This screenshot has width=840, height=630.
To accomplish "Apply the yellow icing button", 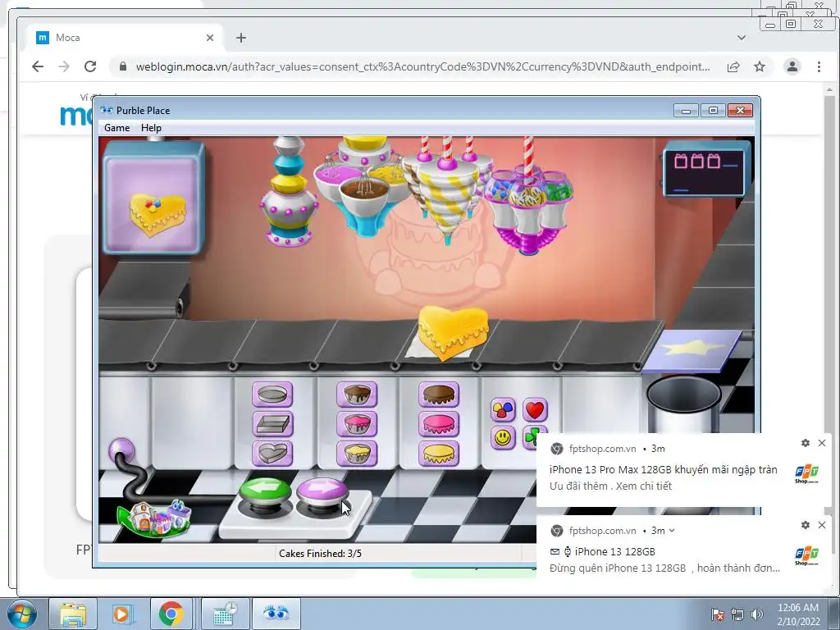I will click(x=439, y=454).
